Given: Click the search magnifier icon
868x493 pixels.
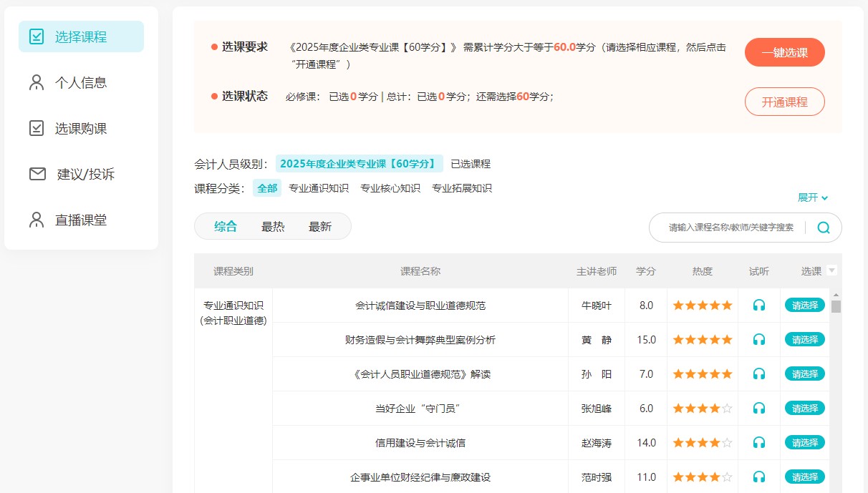Looking at the screenshot, I should point(824,228).
